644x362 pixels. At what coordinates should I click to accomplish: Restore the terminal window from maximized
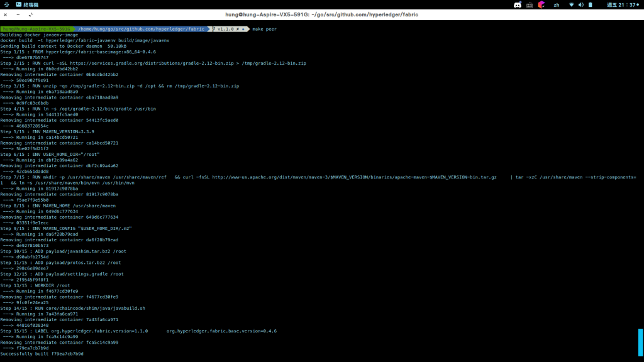[31, 14]
